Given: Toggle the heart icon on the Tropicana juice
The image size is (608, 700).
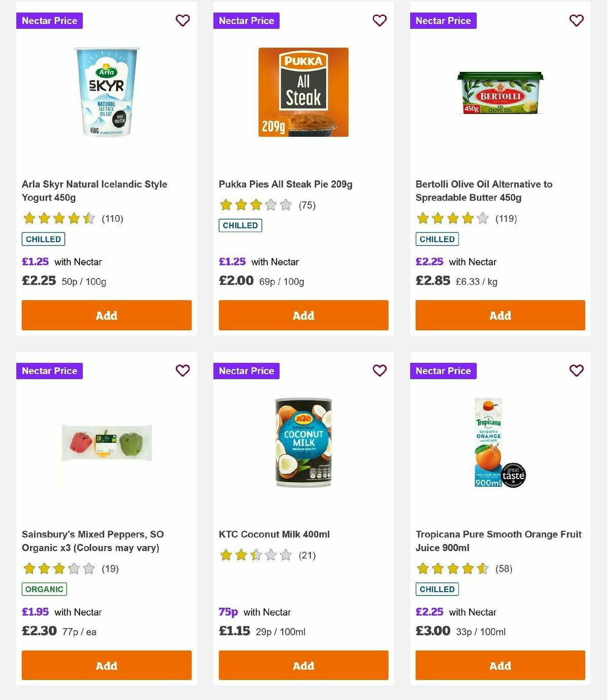Looking at the screenshot, I should point(576,371).
